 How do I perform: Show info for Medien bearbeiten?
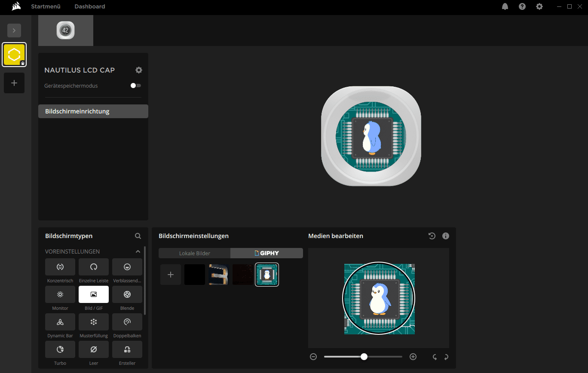point(446,236)
